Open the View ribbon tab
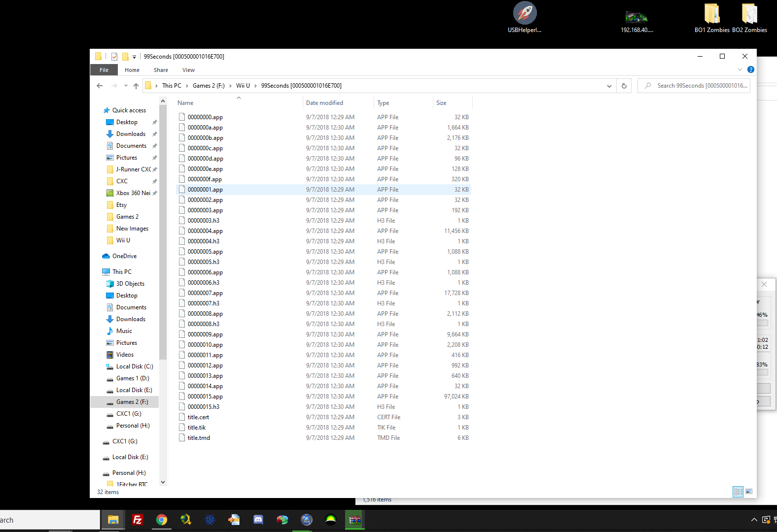The height and width of the screenshot is (532, 777). pyautogui.click(x=188, y=70)
